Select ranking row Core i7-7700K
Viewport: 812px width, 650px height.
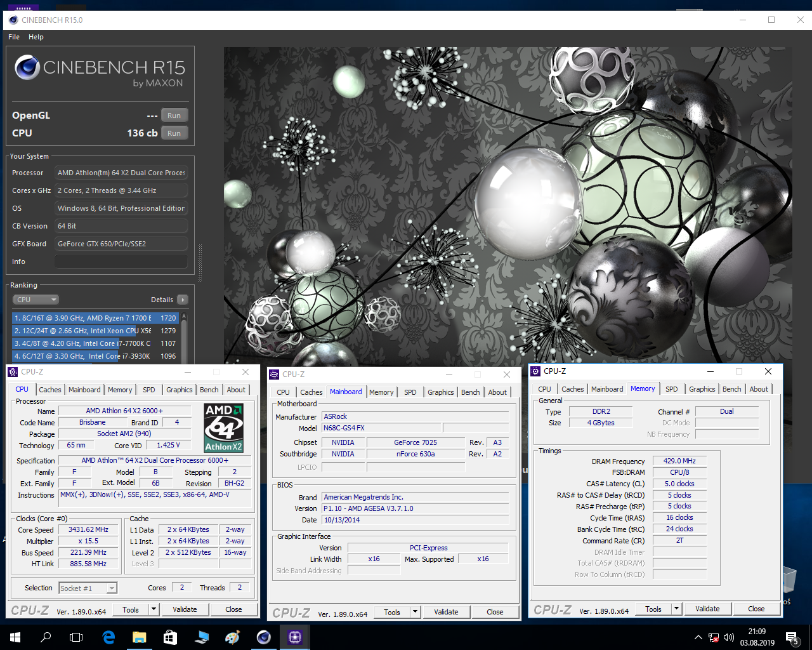click(x=96, y=343)
